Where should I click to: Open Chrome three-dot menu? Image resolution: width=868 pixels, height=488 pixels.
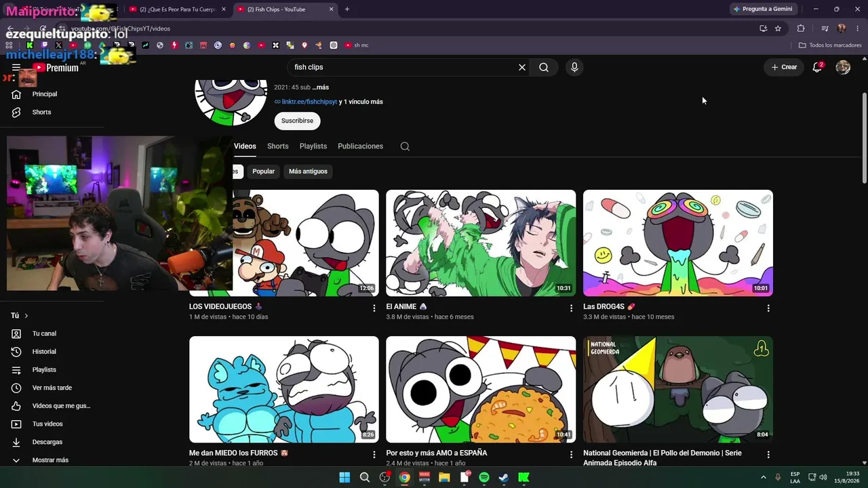(858, 28)
